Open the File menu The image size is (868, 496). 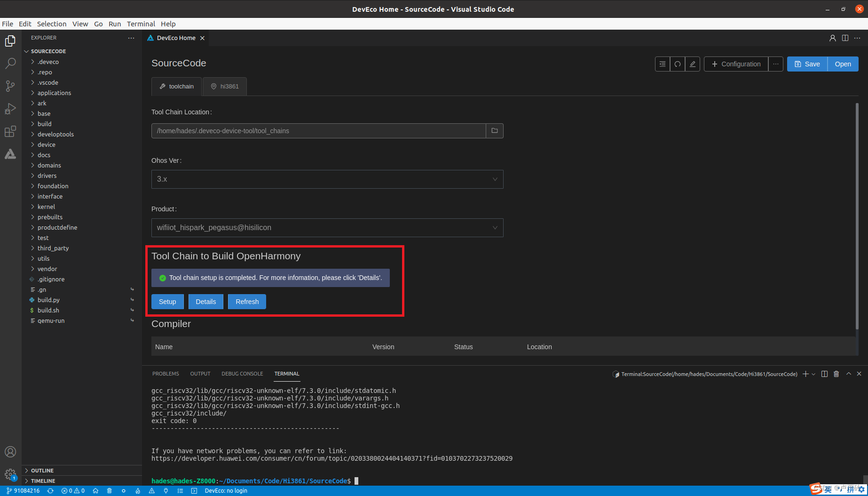click(x=8, y=24)
